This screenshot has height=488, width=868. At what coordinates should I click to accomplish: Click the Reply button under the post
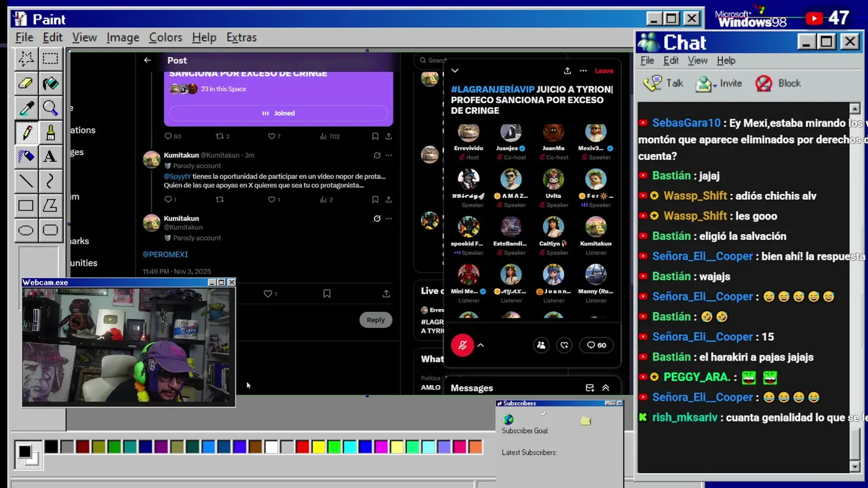tap(376, 320)
